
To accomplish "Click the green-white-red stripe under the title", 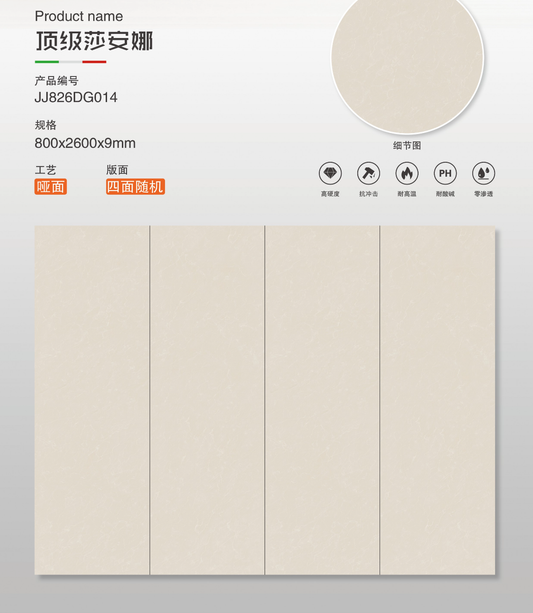I will tap(70, 62).
